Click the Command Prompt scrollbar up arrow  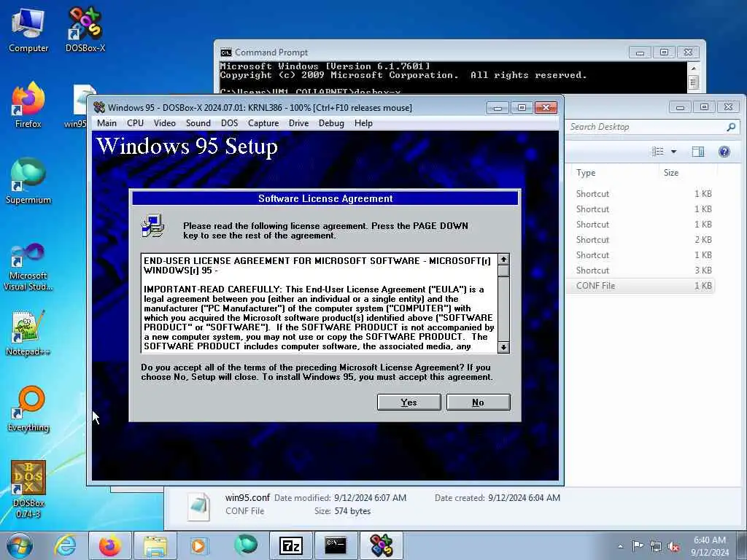coord(693,68)
